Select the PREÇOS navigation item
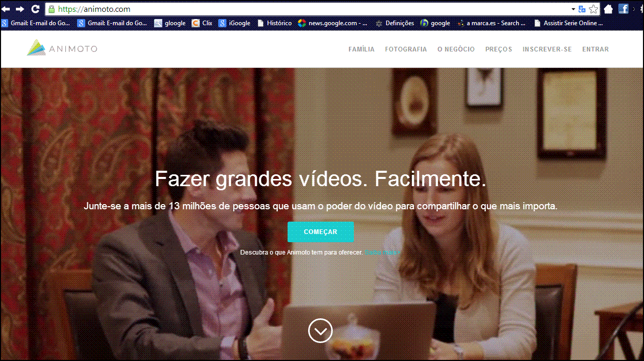 [x=498, y=49]
